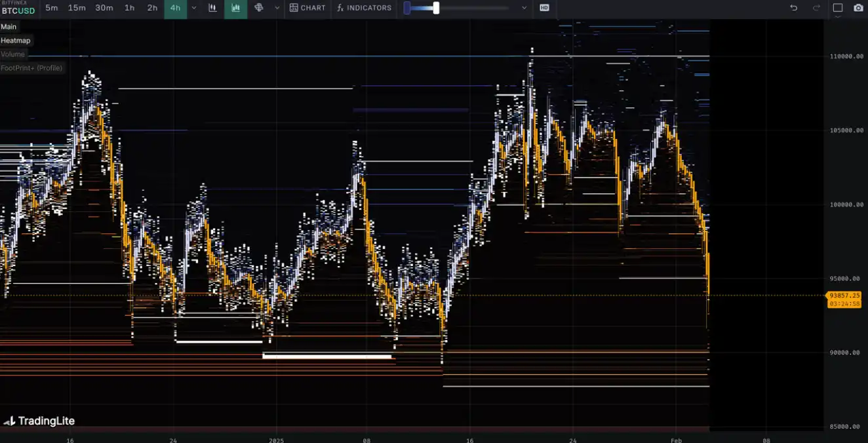Open the INDICATORS panel
Image resolution: width=868 pixels, height=443 pixels.
point(364,8)
